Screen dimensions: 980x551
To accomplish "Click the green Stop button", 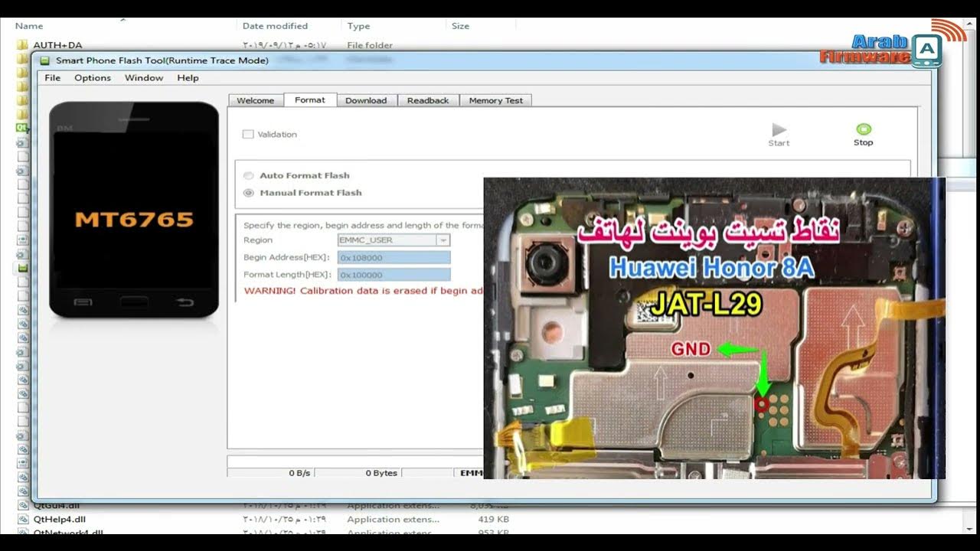I will tap(863, 134).
